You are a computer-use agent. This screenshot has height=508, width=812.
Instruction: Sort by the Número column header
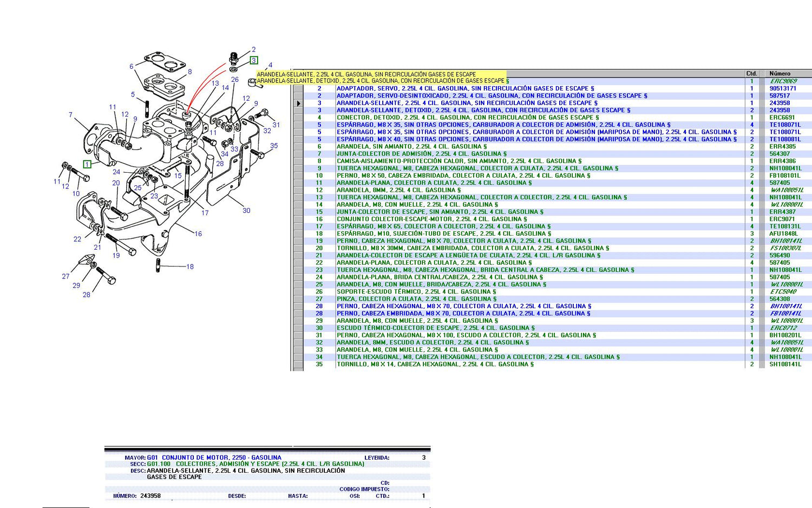coord(780,74)
